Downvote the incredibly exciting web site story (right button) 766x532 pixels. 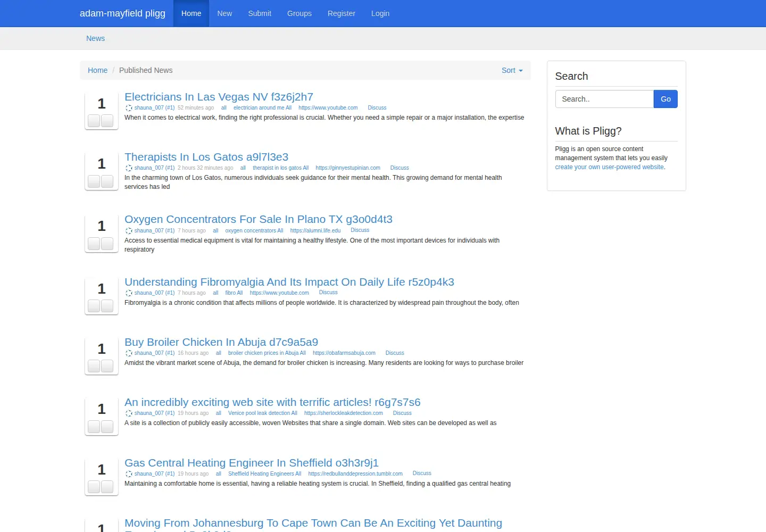point(107,427)
